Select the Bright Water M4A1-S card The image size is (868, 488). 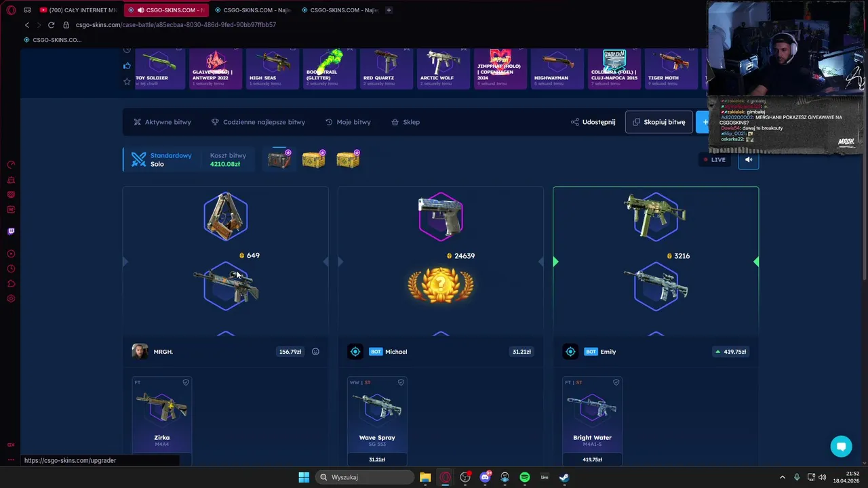(592, 420)
